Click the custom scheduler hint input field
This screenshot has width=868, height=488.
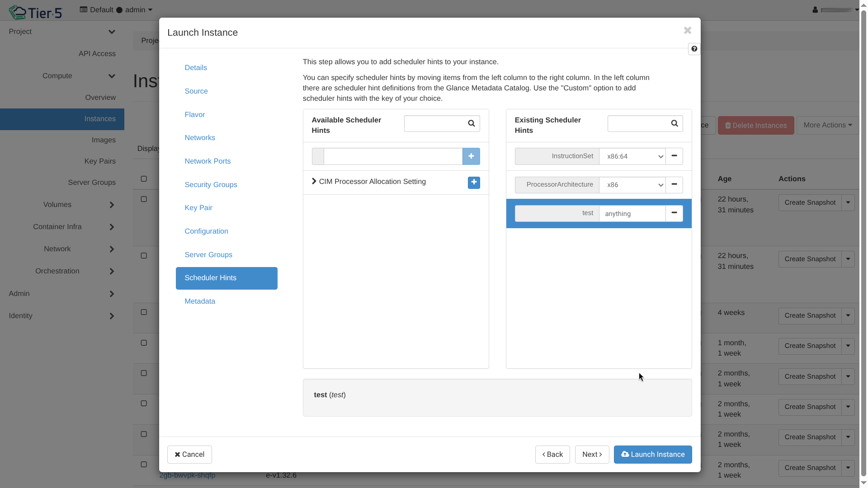coord(392,156)
